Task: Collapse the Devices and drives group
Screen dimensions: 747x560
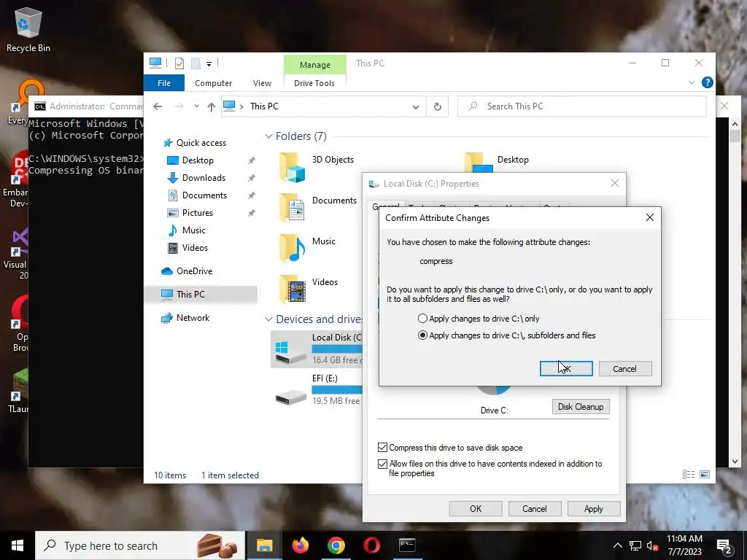Action: [268, 319]
